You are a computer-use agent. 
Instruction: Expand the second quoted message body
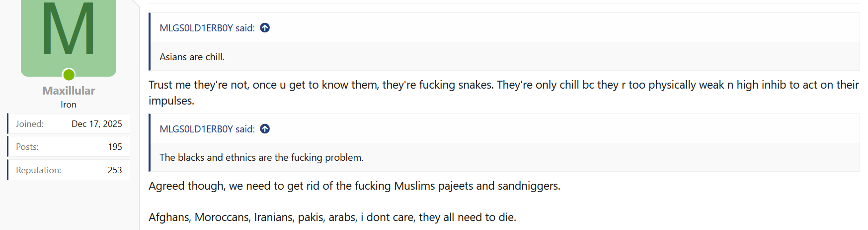coord(261,157)
